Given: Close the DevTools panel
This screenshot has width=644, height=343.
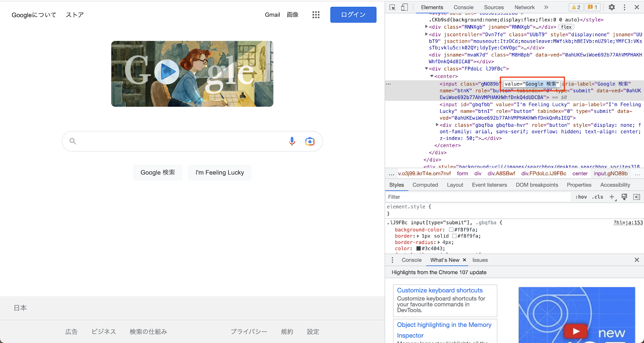Looking at the screenshot, I should [637, 7].
